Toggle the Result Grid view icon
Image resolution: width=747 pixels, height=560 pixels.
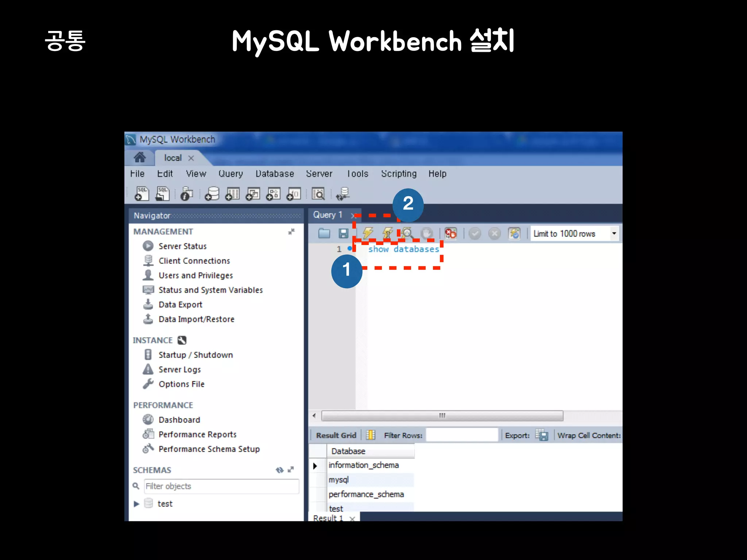click(x=370, y=435)
